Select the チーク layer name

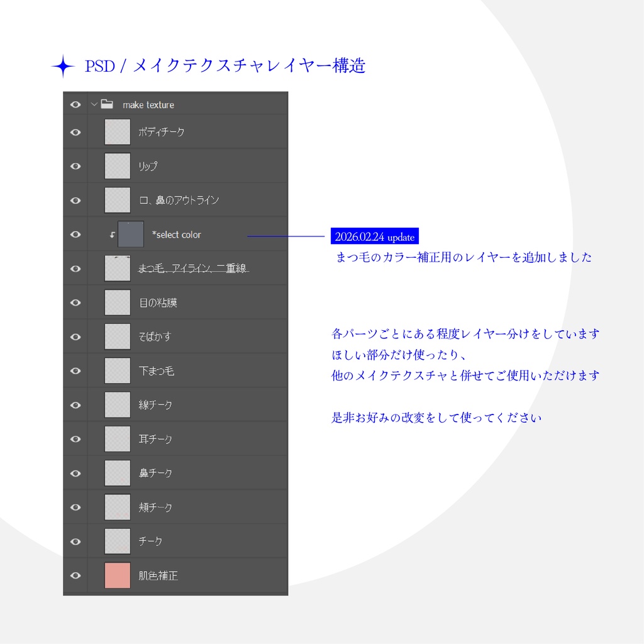coord(150,541)
